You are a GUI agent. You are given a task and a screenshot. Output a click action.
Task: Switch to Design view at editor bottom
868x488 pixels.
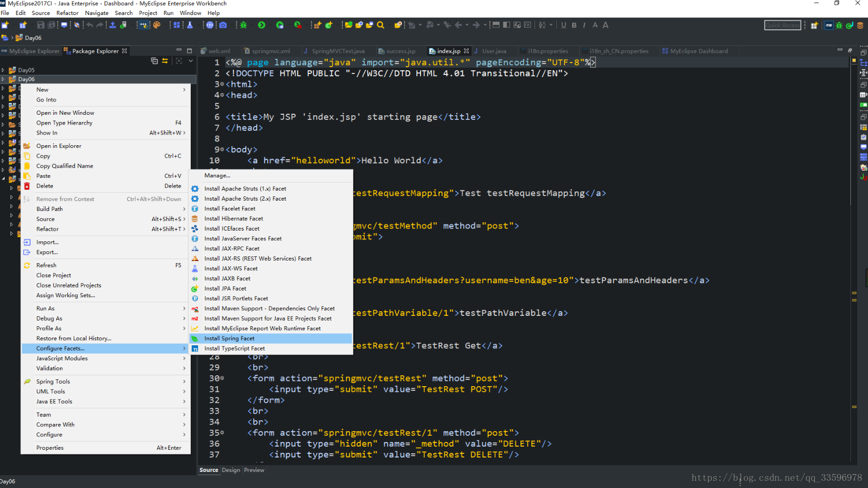point(231,470)
